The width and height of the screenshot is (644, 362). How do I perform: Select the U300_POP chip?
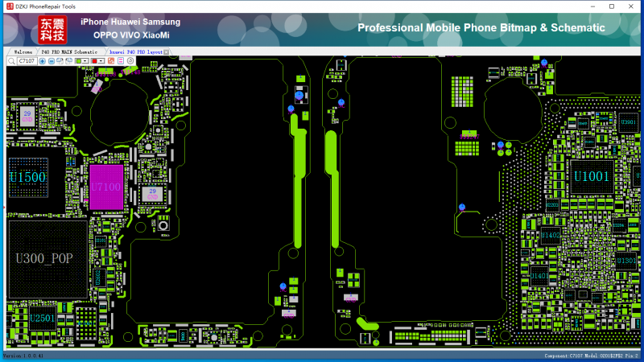point(47,259)
